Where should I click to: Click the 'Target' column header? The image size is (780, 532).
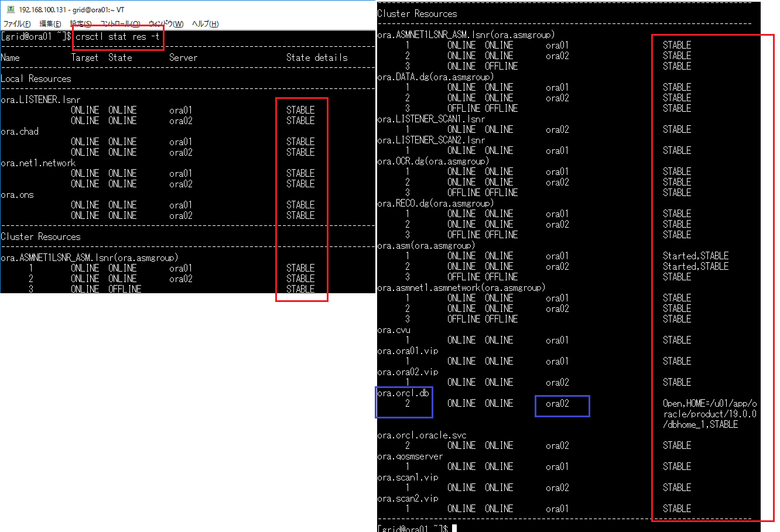click(85, 57)
